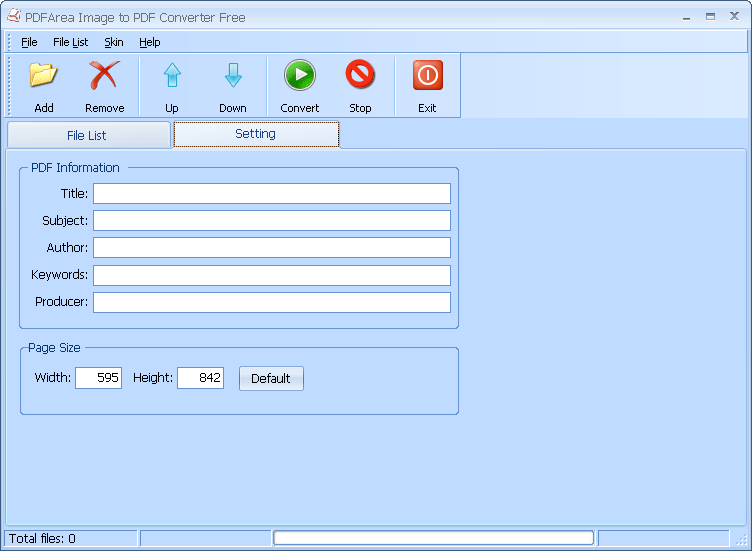Image resolution: width=752 pixels, height=551 pixels.
Task: Open the Help menu
Action: (150, 42)
